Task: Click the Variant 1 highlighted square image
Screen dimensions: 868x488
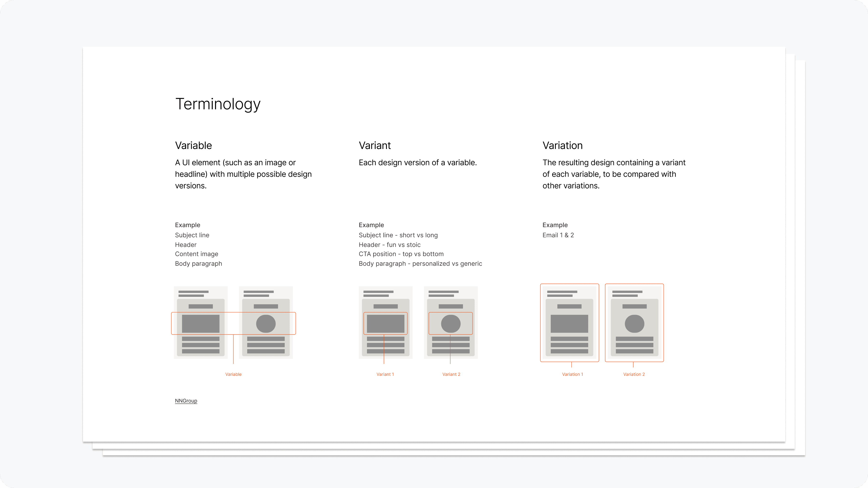Action: (385, 323)
